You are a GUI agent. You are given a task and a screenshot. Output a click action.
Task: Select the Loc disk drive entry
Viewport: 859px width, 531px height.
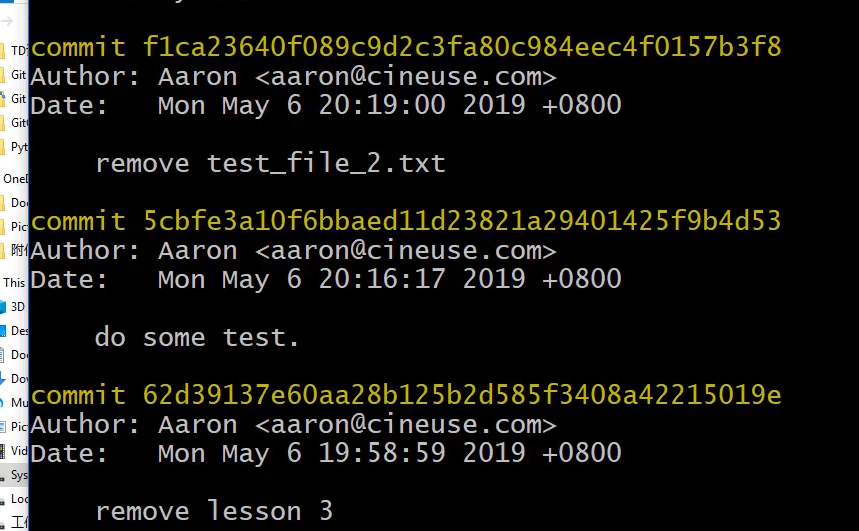17,499
